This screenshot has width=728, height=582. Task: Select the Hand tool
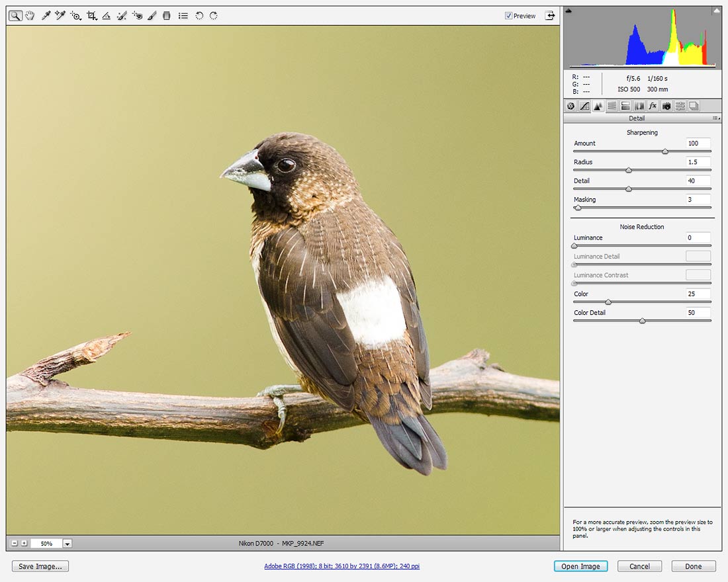tap(30, 15)
